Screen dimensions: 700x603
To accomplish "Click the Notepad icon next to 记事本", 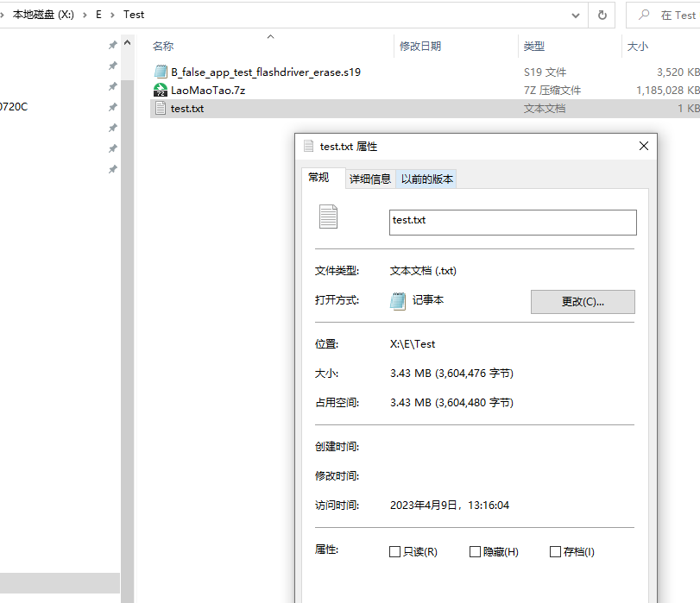I will pos(398,301).
